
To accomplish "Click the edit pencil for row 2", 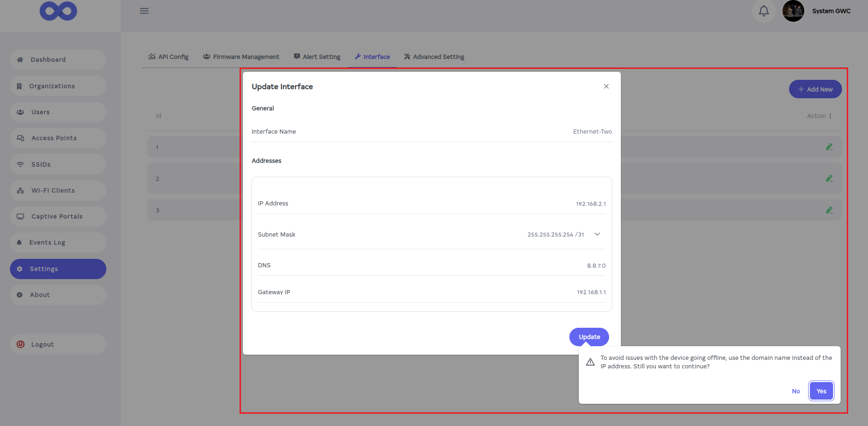I will tap(829, 179).
